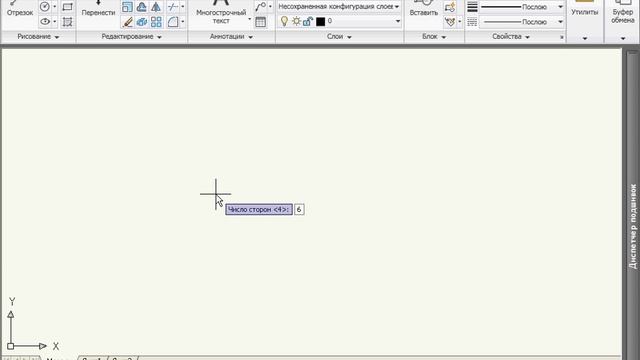
Task: Click the trim tool icon
Action: [x=173, y=7]
